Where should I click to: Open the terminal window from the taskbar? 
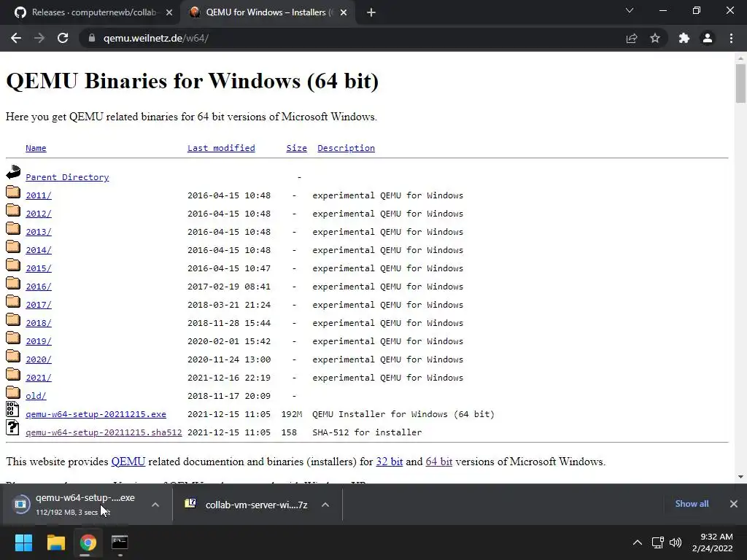coord(120,542)
